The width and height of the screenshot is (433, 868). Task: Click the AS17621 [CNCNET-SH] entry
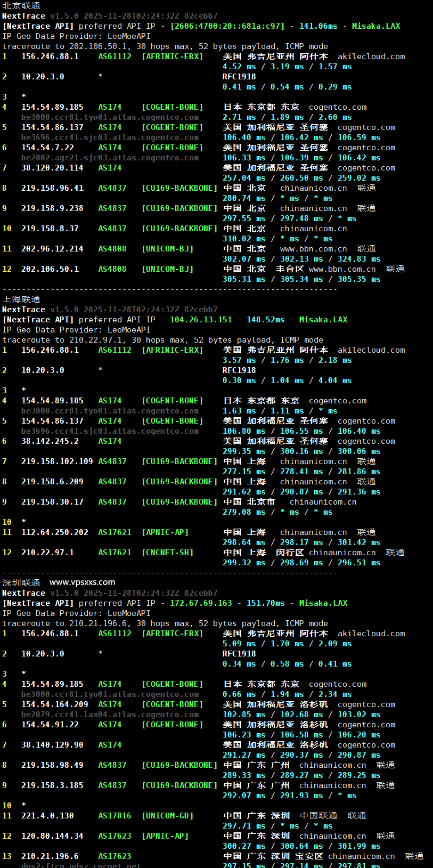click(x=146, y=553)
